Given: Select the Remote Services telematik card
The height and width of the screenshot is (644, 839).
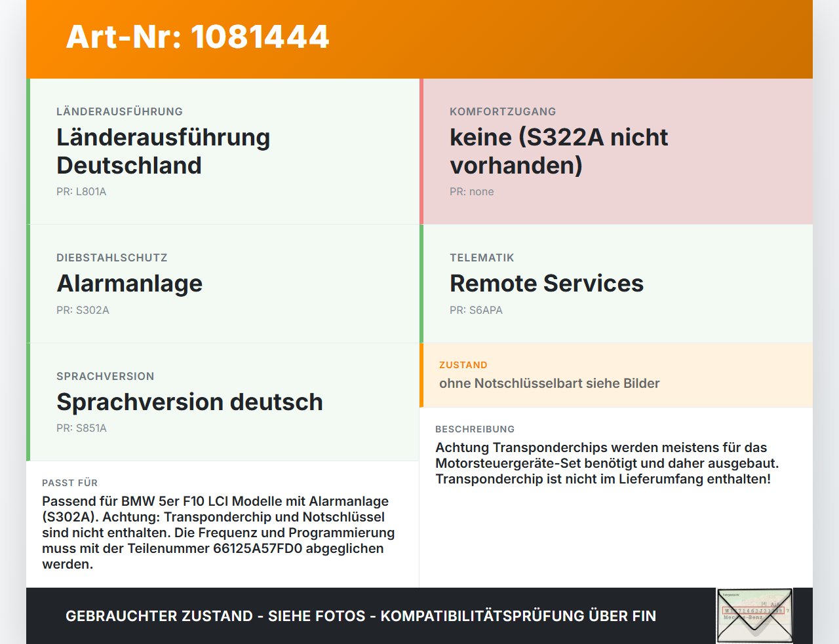Looking at the screenshot, I should (x=616, y=284).
